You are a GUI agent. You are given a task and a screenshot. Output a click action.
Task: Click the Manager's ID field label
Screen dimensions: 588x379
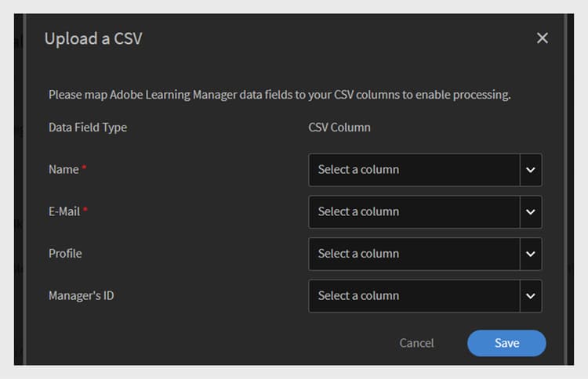pyautogui.click(x=81, y=296)
